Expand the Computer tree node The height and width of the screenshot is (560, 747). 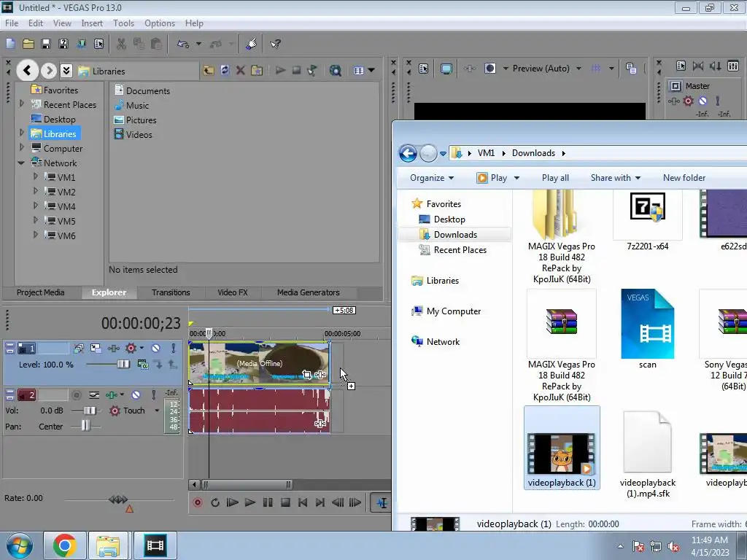pyautogui.click(x=21, y=147)
